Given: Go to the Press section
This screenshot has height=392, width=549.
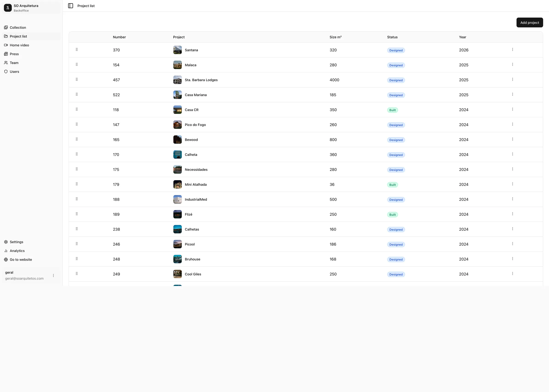Looking at the screenshot, I should [x=31, y=54].
